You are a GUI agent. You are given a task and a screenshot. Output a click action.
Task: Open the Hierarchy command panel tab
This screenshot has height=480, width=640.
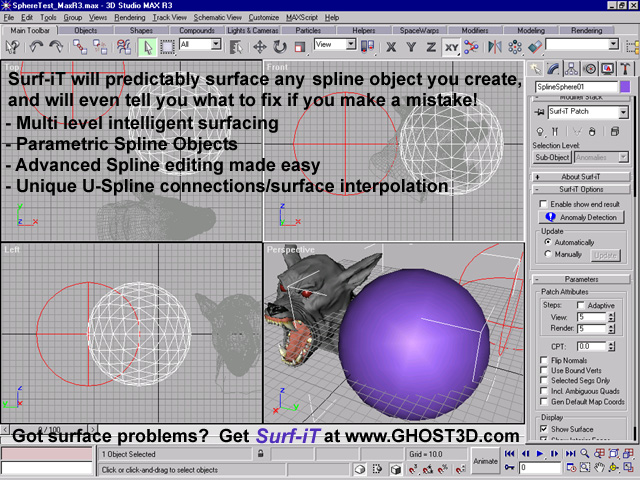(571, 69)
